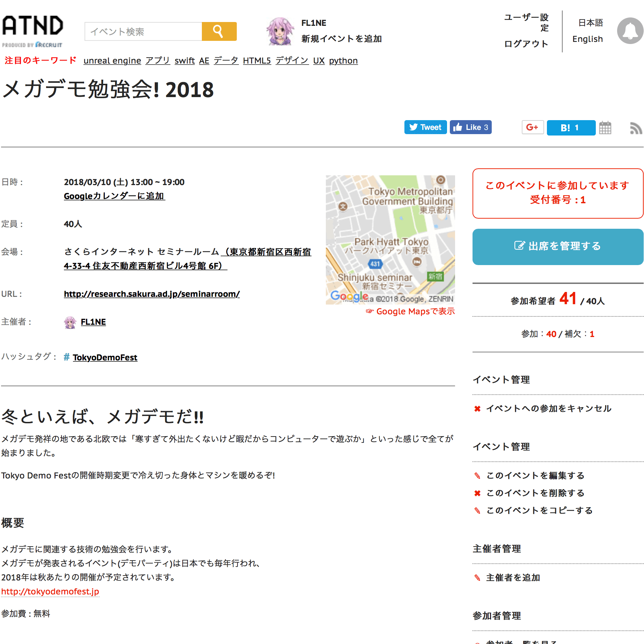Open the notification bell icon
The width and height of the screenshot is (644, 644).
click(x=630, y=31)
